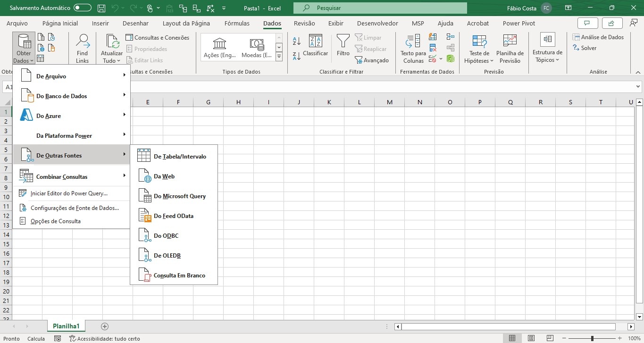This screenshot has width=644, height=343.
Task: Expand the Atualizar Tudo dropdown
Action: (x=112, y=60)
